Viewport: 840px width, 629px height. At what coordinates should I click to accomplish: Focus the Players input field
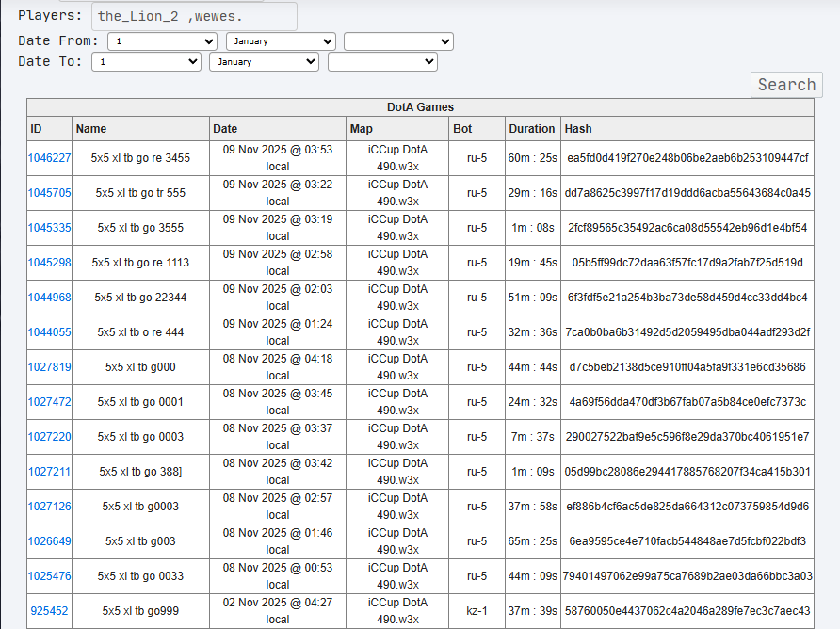pyautogui.click(x=195, y=16)
